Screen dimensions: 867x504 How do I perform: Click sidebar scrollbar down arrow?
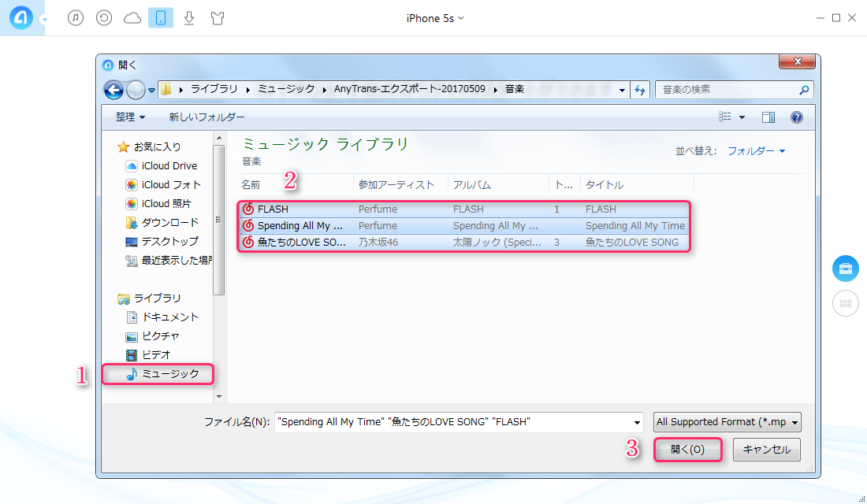tap(219, 396)
